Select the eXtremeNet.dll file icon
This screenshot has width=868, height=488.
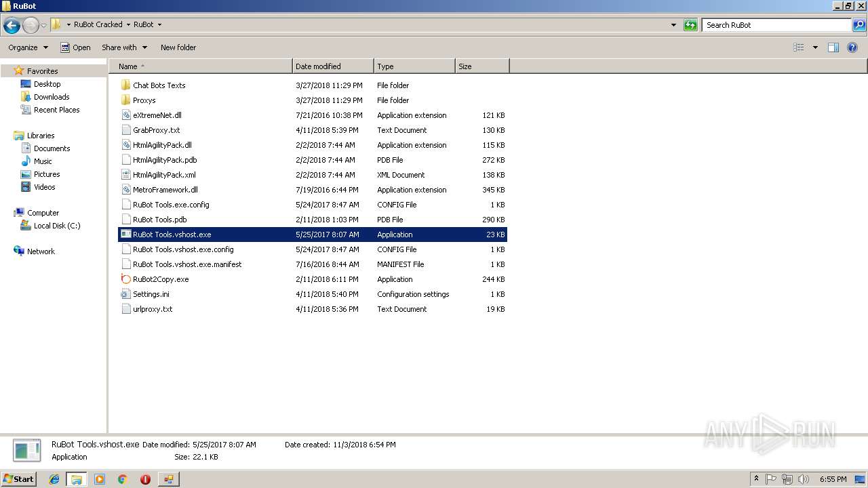(x=125, y=115)
